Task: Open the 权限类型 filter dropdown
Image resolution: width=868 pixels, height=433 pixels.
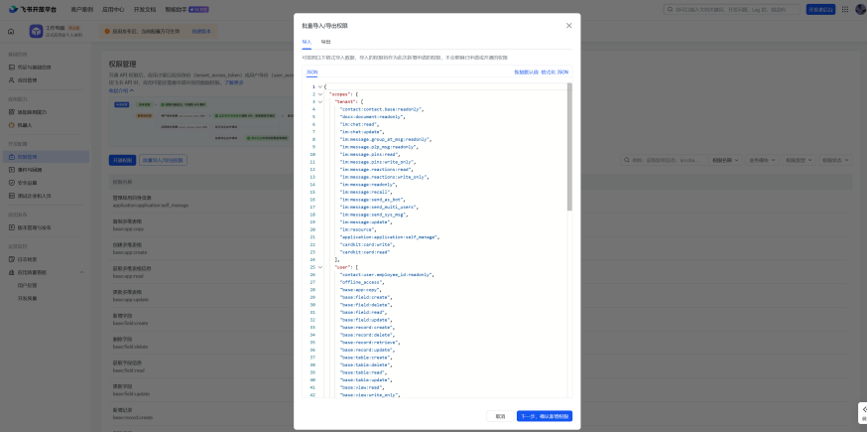Action: click(800, 160)
